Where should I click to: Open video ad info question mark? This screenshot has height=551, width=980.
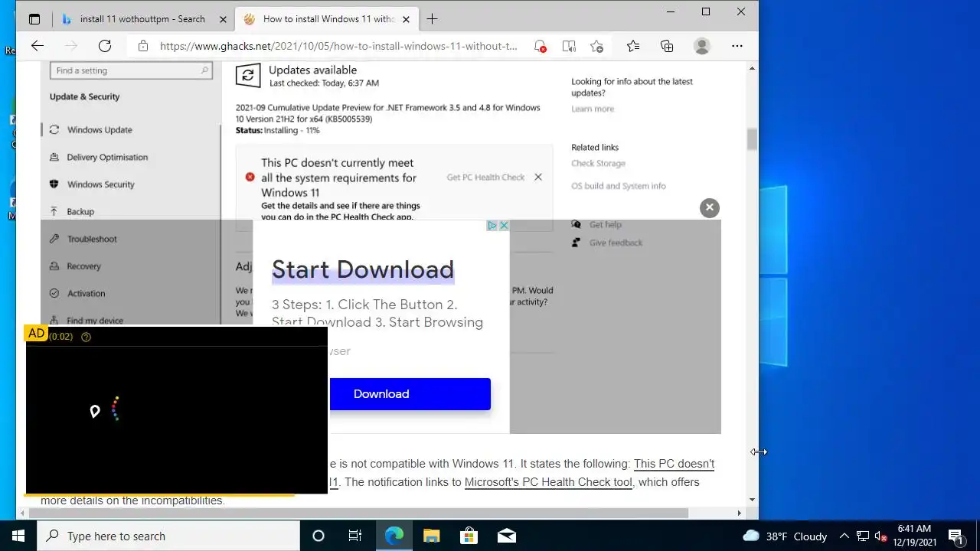86,337
